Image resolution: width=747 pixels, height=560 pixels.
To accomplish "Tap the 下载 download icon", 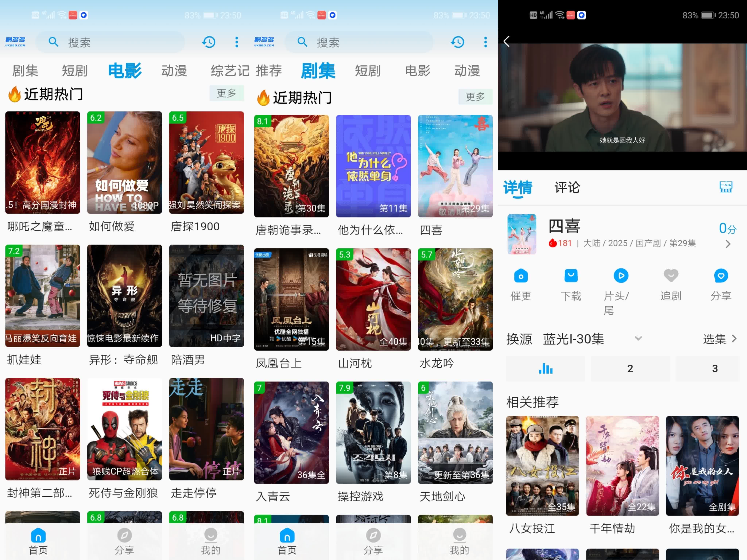I will pyautogui.click(x=571, y=276).
